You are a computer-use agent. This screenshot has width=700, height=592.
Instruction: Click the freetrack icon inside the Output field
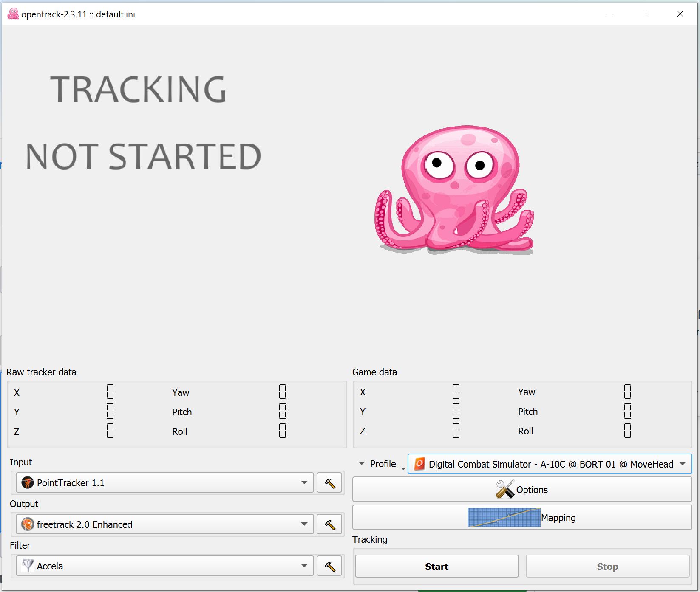27,524
